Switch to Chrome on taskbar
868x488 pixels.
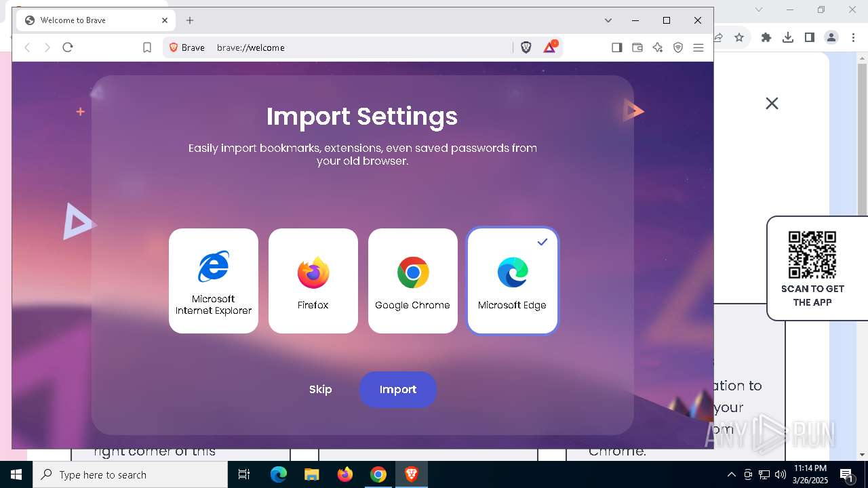pos(378,474)
